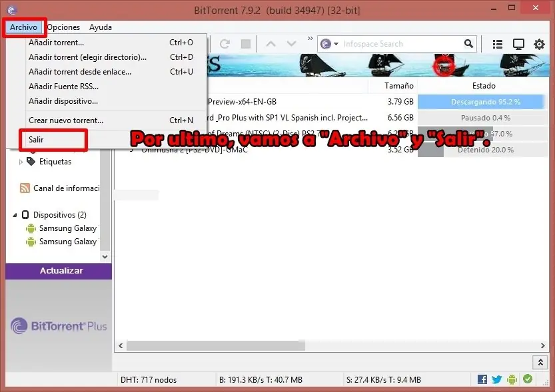
Task: Click the toolbar refresh arrow icon
Action: pos(225,44)
